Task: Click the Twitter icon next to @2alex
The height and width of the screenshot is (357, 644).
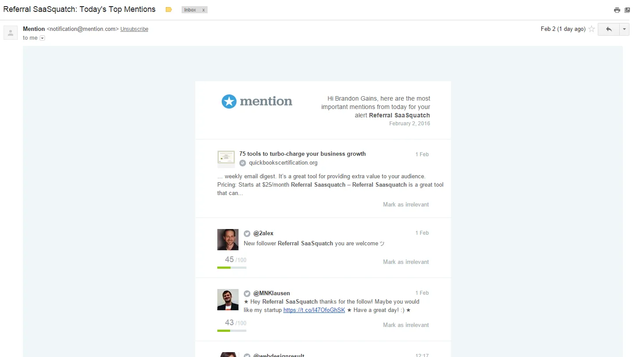Action: pyautogui.click(x=247, y=233)
